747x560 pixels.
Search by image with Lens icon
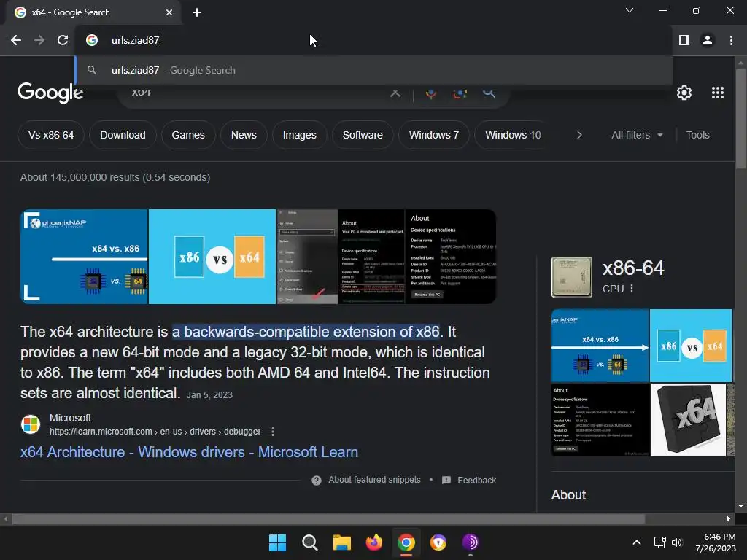460,93
